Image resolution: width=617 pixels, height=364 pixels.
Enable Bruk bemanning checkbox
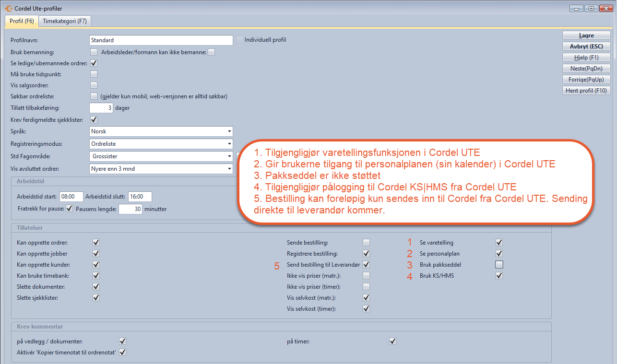(94, 52)
